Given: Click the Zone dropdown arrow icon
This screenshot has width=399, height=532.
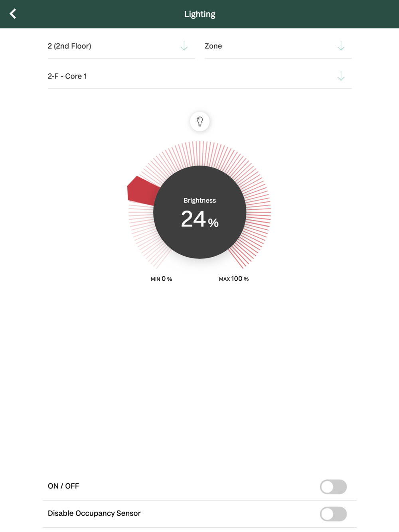Looking at the screenshot, I should [x=341, y=46].
